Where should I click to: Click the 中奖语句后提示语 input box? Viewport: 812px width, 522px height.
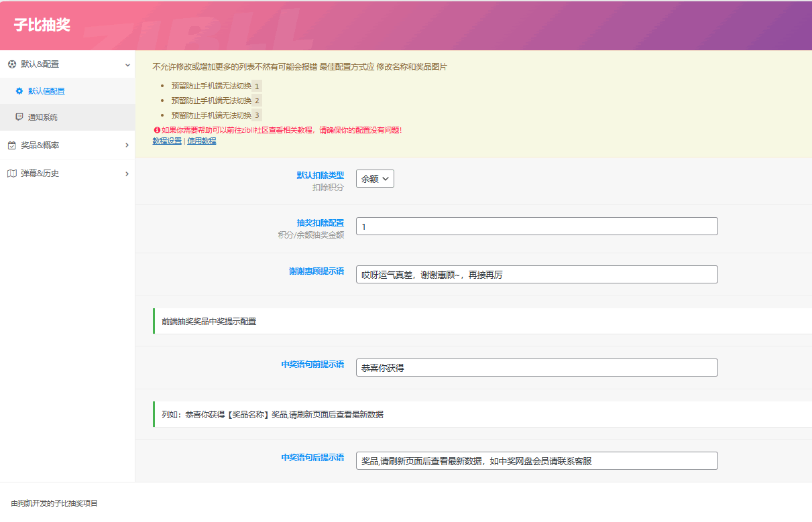pyautogui.click(x=536, y=461)
